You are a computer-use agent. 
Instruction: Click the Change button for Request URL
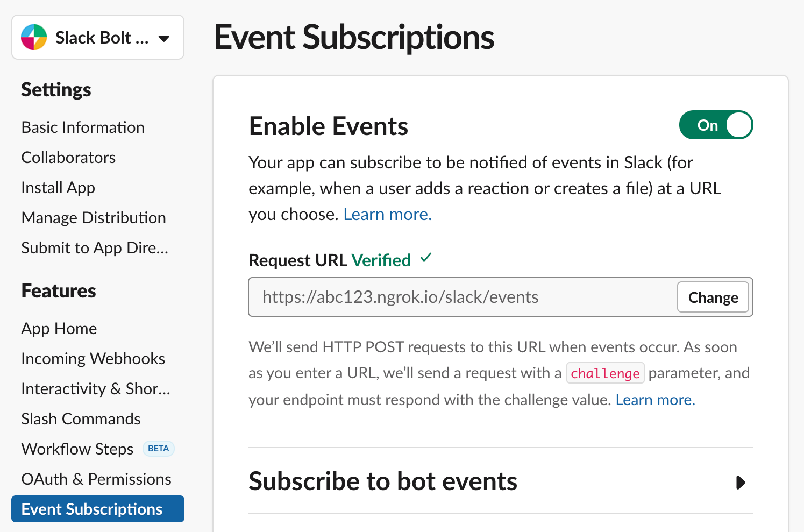[713, 297]
